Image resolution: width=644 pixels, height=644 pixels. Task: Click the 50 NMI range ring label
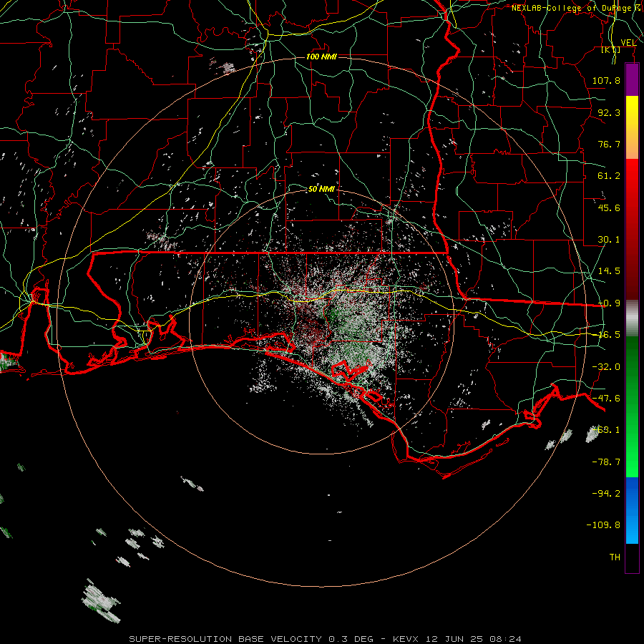pyautogui.click(x=321, y=189)
